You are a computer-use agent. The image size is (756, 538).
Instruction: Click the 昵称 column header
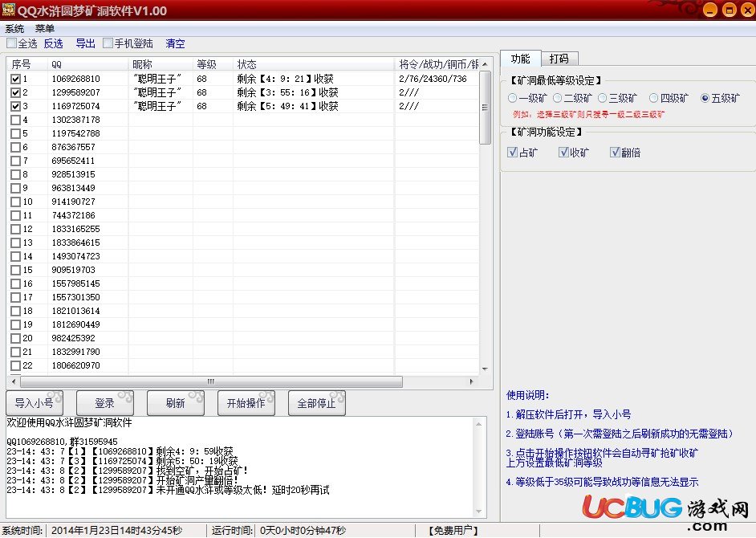pyautogui.click(x=161, y=64)
